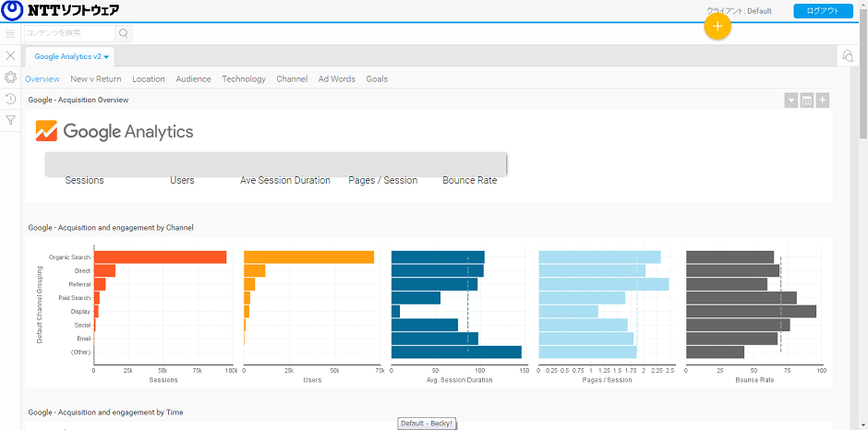Click the plus icon in Acquisition Overview header
The width and height of the screenshot is (868, 430).
tap(823, 101)
